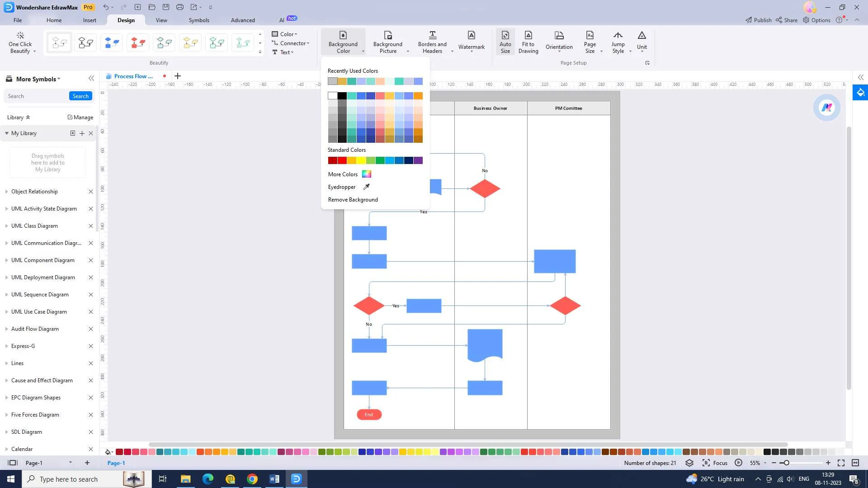Expand the Connector dropdown options
868x488 pixels.
click(308, 43)
